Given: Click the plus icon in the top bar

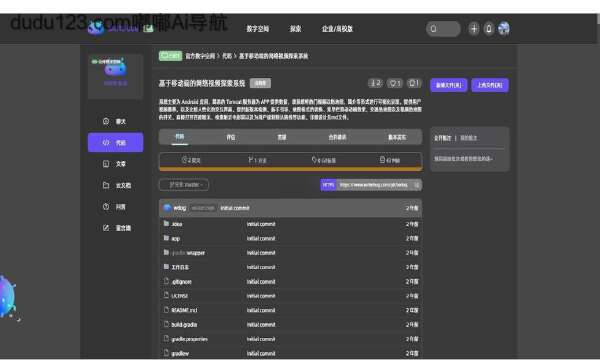Looking at the screenshot, I should coord(474,29).
